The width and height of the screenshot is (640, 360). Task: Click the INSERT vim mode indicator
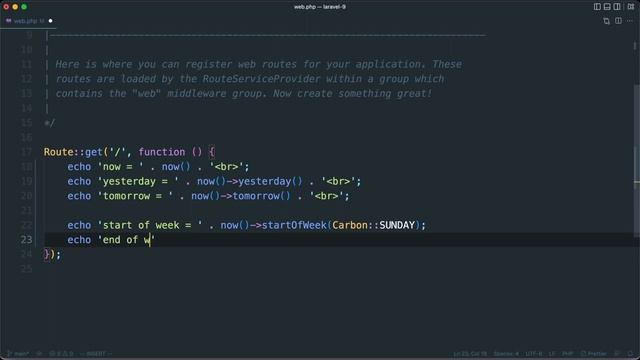(96, 353)
